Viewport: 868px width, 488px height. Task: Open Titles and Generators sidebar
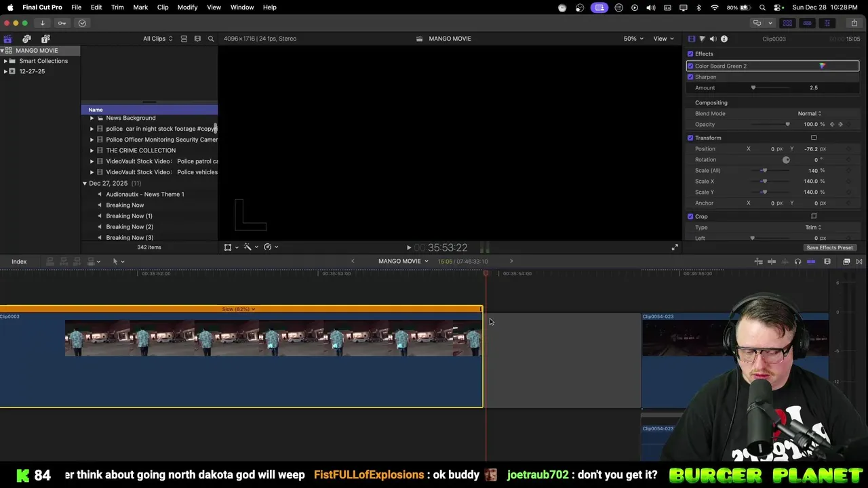point(45,39)
